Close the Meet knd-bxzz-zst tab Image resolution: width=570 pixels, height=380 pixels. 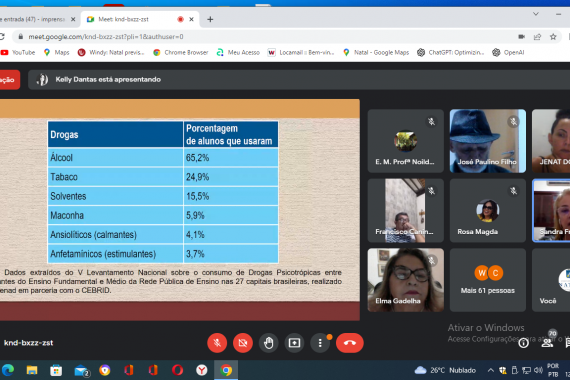point(192,19)
